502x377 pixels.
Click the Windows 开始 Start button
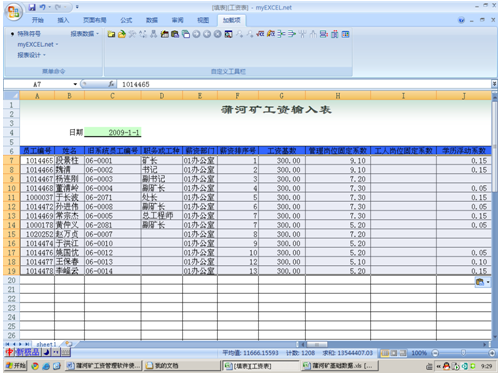16,366
